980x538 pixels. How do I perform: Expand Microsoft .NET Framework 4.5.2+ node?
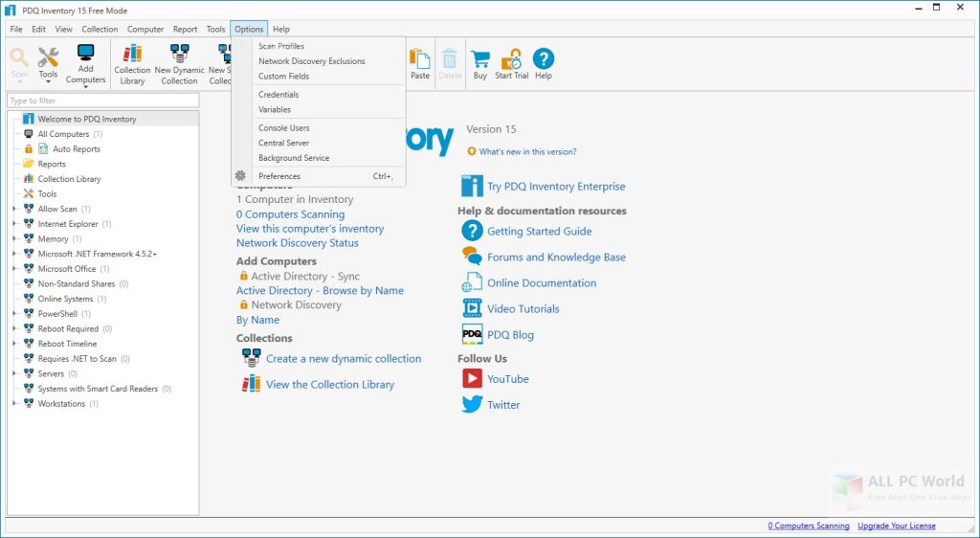14,254
